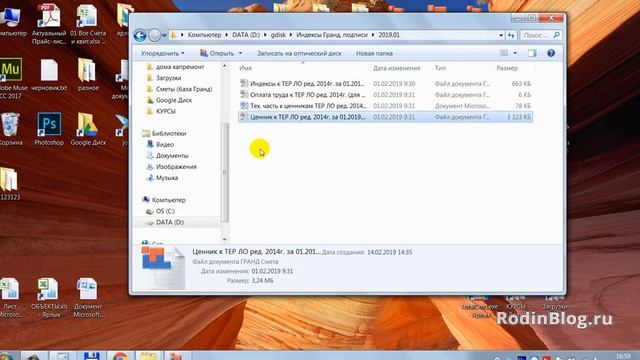
Task: Open the recent locations dropdown arrow
Action: pos(164,36)
